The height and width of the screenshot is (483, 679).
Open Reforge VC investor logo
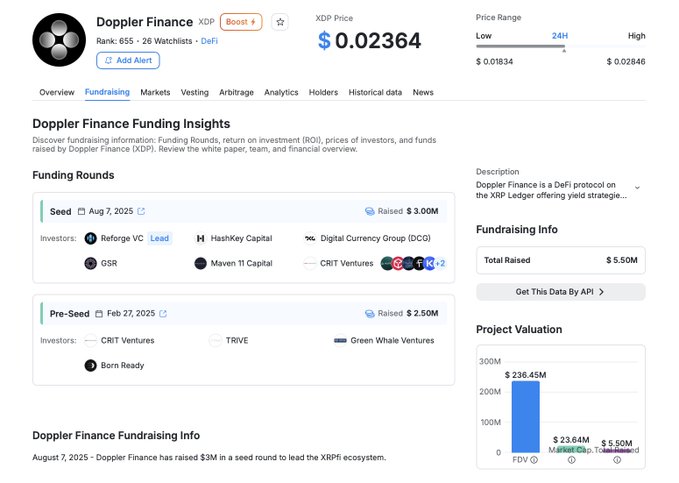[91, 238]
